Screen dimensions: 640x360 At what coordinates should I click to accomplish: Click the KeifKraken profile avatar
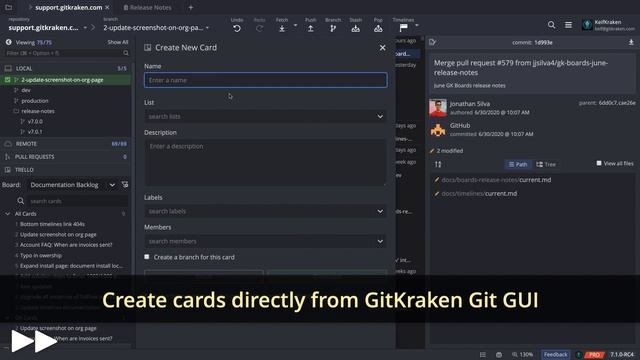587,25
